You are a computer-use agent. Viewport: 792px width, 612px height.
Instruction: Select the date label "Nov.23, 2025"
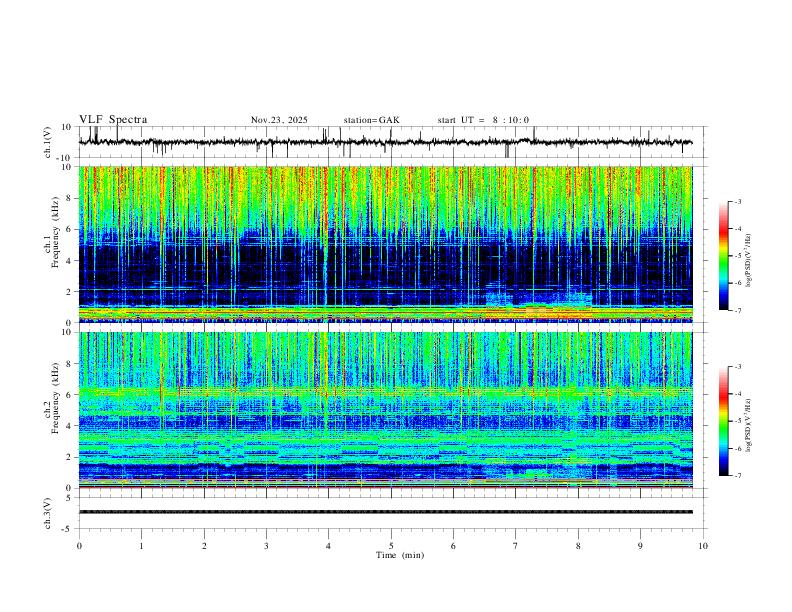279,120
